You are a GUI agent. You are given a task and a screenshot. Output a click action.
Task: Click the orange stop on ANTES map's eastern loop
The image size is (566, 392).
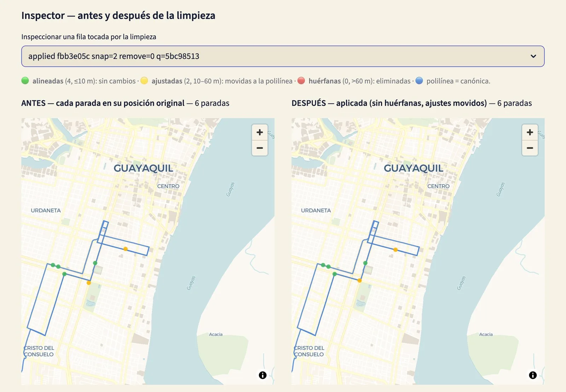click(x=126, y=249)
